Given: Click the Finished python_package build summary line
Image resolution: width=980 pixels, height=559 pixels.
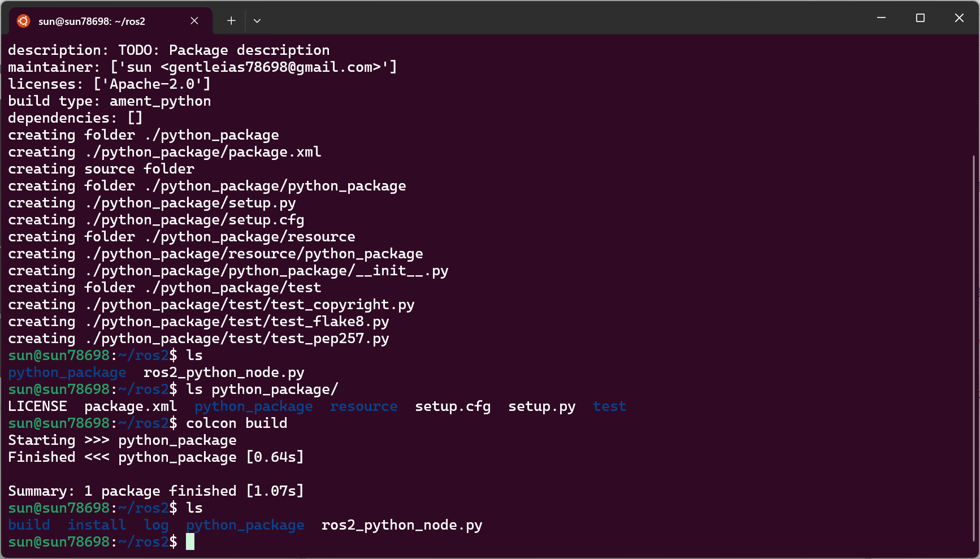Looking at the screenshot, I should tap(155, 457).
